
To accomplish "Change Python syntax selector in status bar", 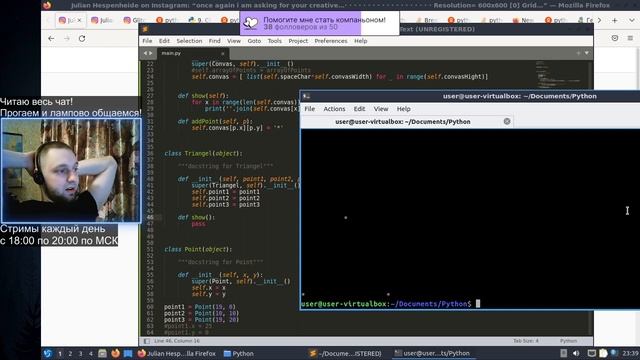I will click(568, 341).
